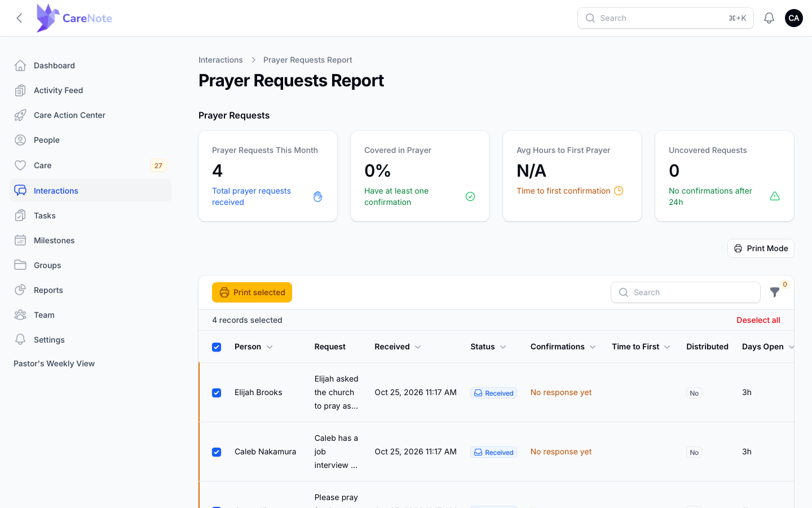812x508 pixels.
Task: Open the Confirmations column dropdown
Action: coord(593,347)
